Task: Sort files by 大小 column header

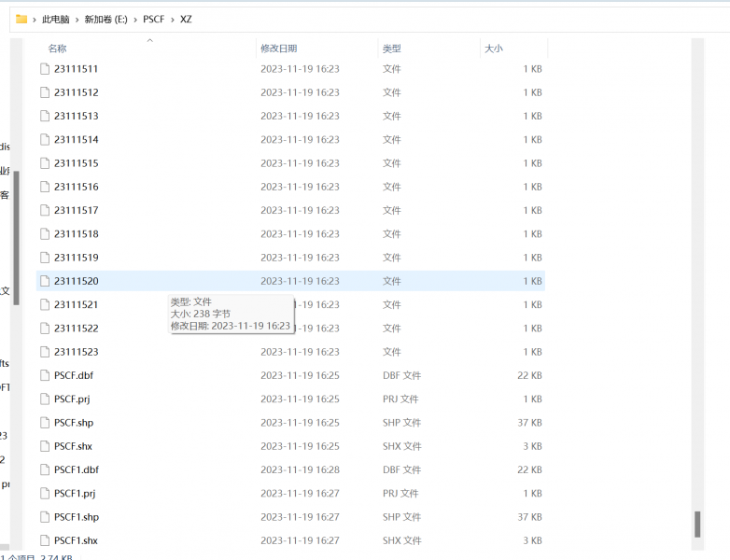Action: tap(493, 49)
